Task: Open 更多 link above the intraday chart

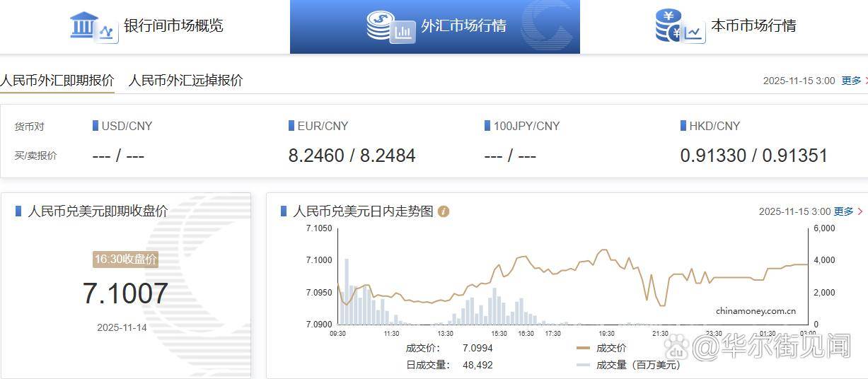Action: click(844, 211)
